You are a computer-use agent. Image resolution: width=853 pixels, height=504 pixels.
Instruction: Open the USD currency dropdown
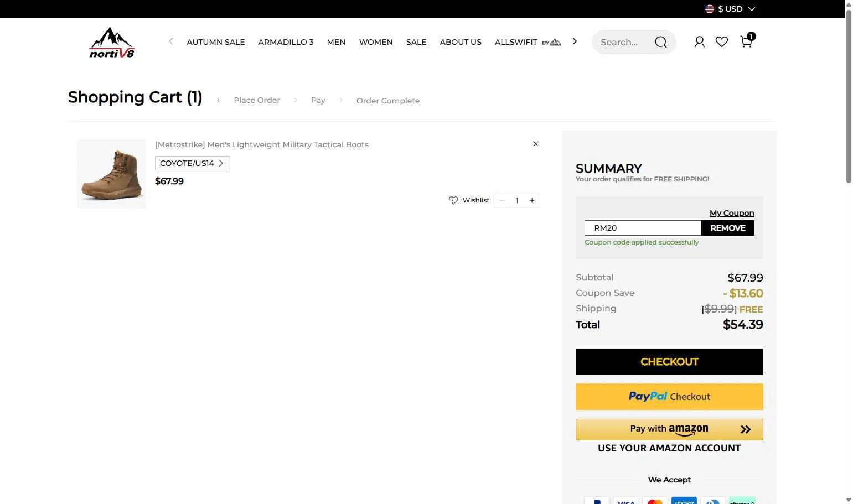pyautogui.click(x=730, y=9)
